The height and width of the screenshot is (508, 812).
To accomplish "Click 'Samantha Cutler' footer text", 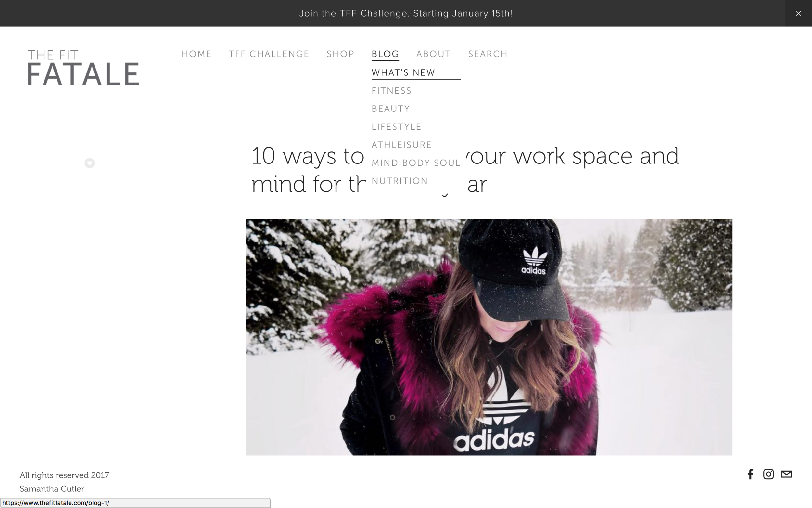I will [x=52, y=488].
